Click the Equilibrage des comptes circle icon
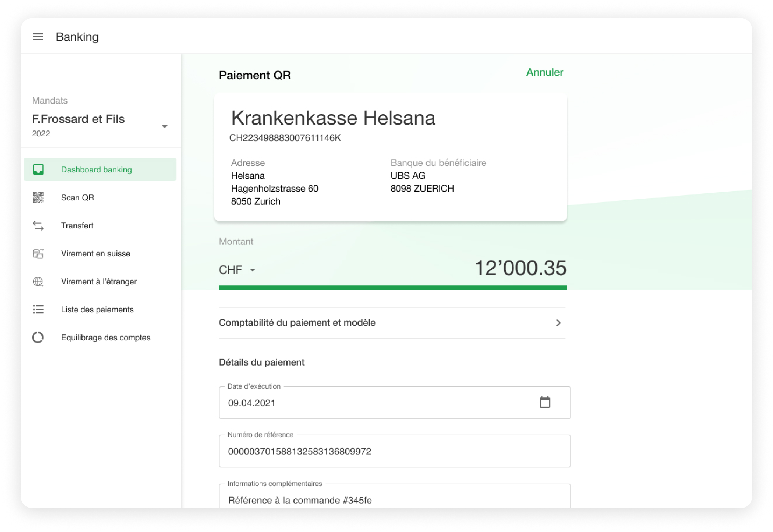The image size is (773, 532). pyautogui.click(x=38, y=338)
